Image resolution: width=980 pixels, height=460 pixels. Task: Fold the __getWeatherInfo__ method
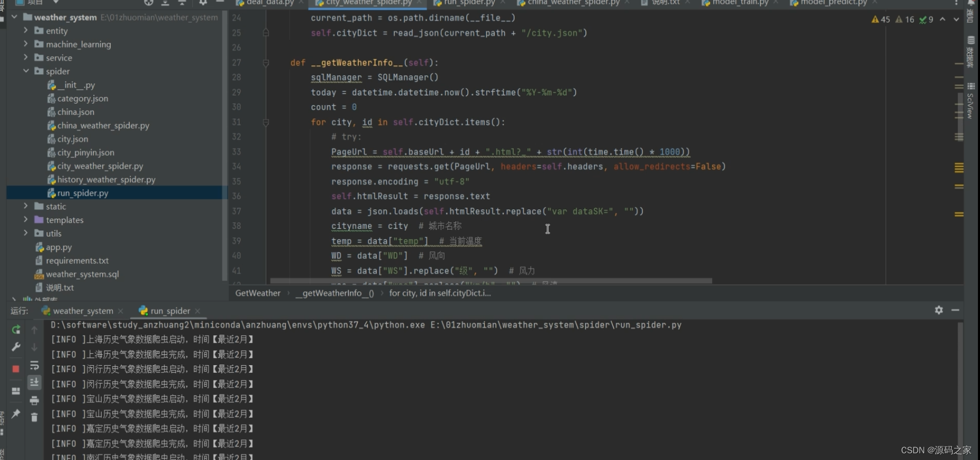[x=266, y=63]
